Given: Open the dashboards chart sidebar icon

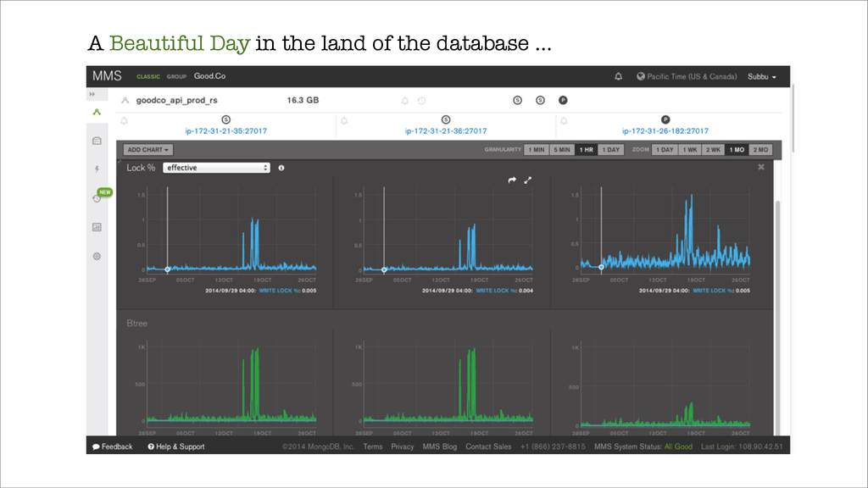Looking at the screenshot, I should tap(97, 227).
